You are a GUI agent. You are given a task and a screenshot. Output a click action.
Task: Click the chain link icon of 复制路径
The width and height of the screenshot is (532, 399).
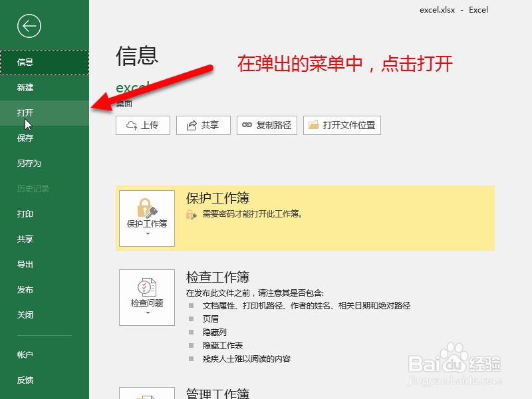click(x=247, y=125)
